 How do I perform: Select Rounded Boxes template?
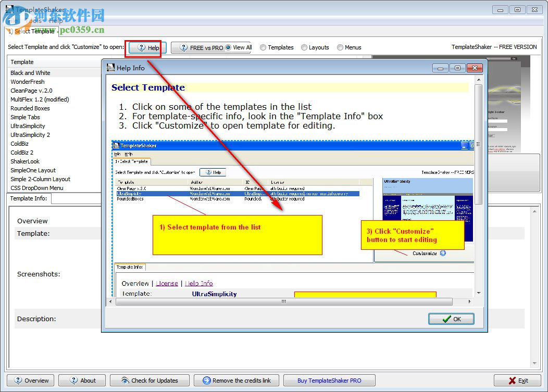[30, 108]
